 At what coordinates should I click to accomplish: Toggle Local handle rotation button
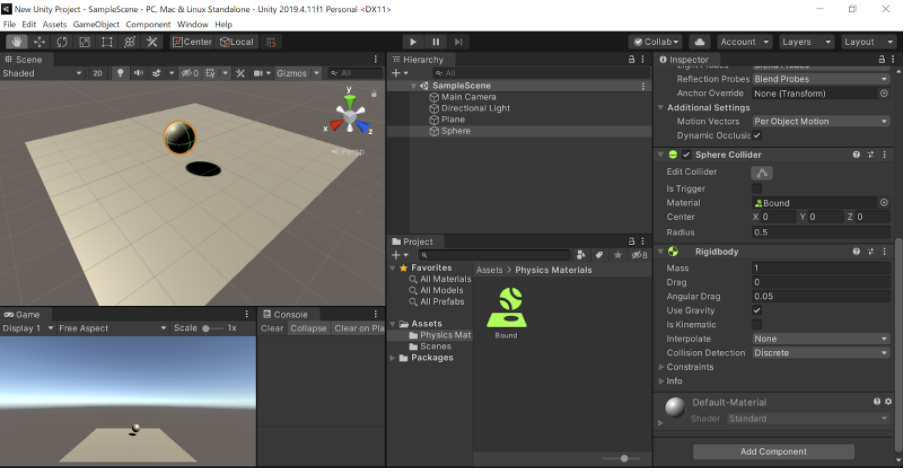[x=237, y=42]
